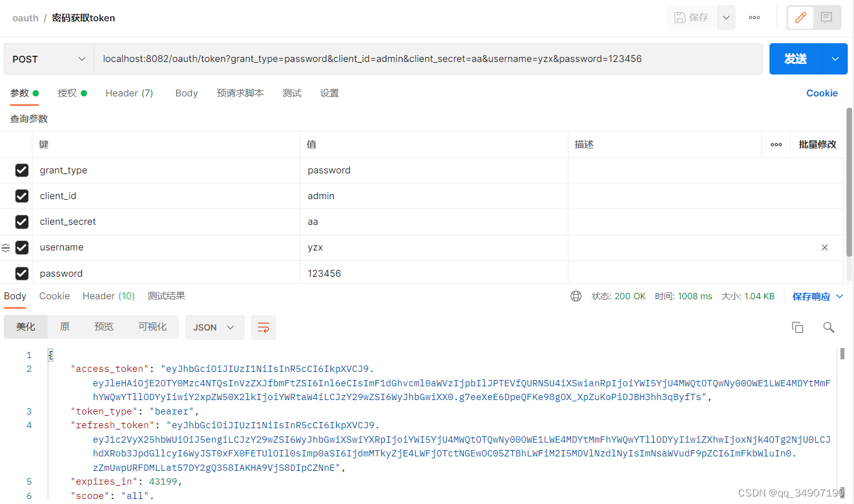Open search in response with magnifier icon
The image size is (854, 504).
(828, 327)
